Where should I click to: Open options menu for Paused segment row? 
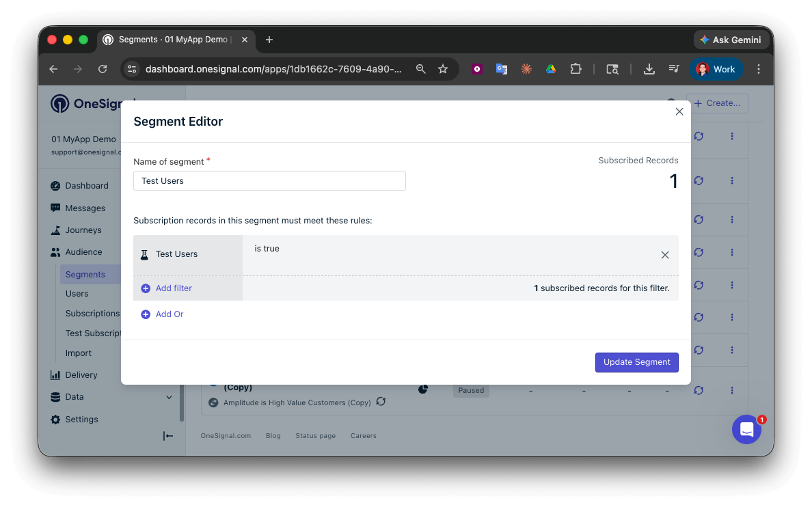pyautogui.click(x=732, y=390)
